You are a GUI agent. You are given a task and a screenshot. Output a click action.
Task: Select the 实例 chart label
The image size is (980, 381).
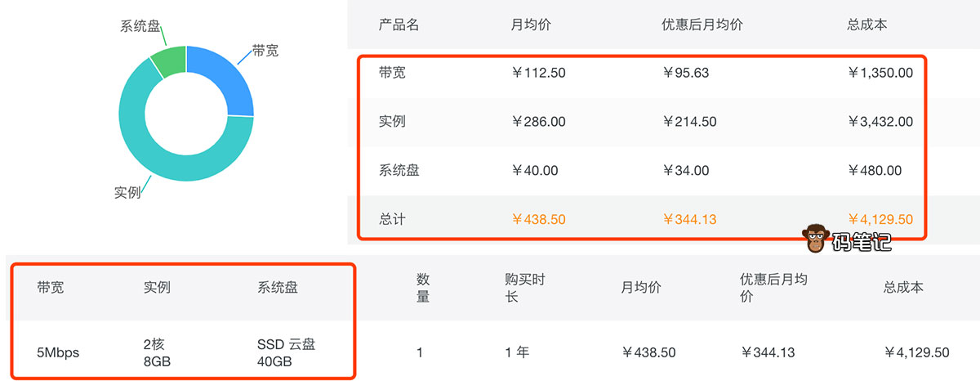[x=127, y=192]
